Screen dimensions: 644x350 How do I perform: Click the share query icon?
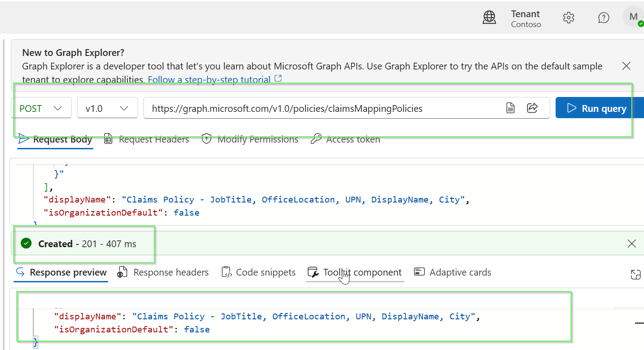tap(532, 108)
